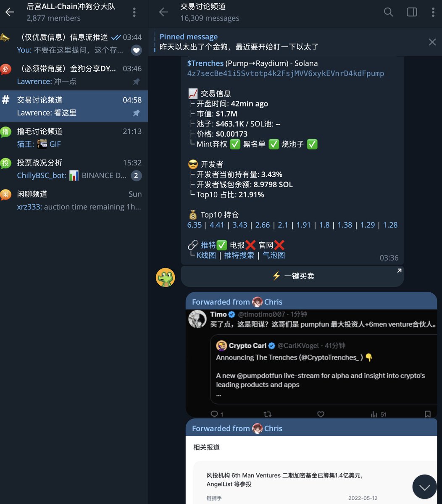Screen dimensions: 442x504
Task: Open group three-dot options menu
Action: tap(134, 12)
